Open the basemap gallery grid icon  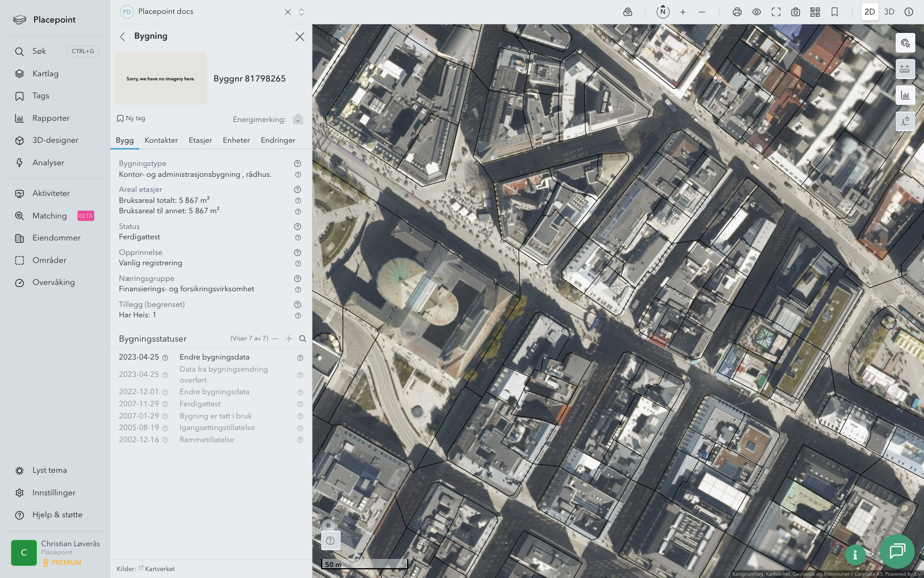[x=815, y=12]
